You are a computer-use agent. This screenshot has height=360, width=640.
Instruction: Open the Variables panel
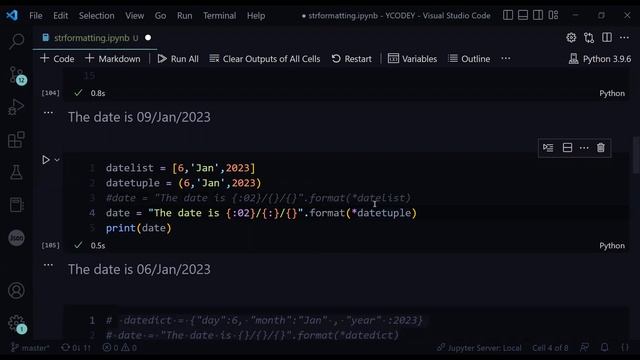click(412, 59)
